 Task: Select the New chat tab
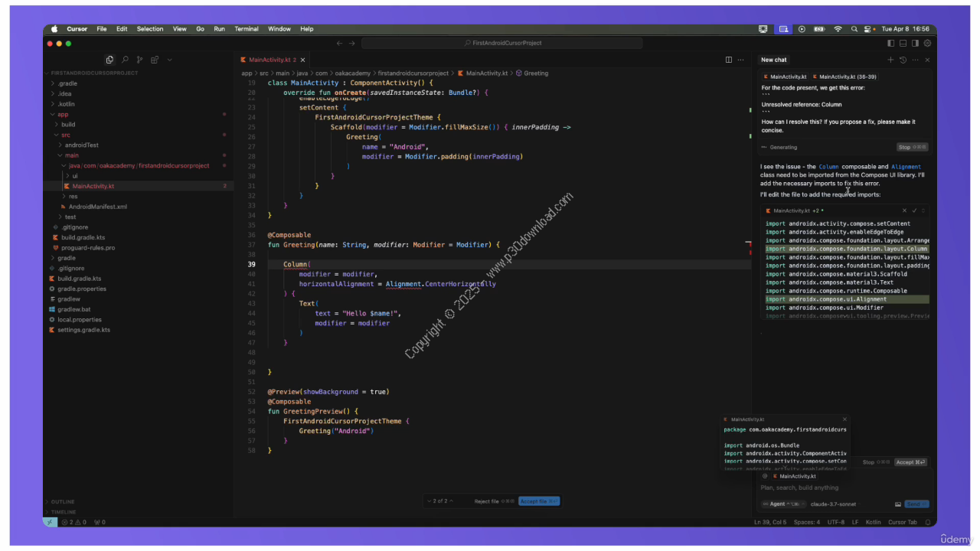(x=773, y=60)
